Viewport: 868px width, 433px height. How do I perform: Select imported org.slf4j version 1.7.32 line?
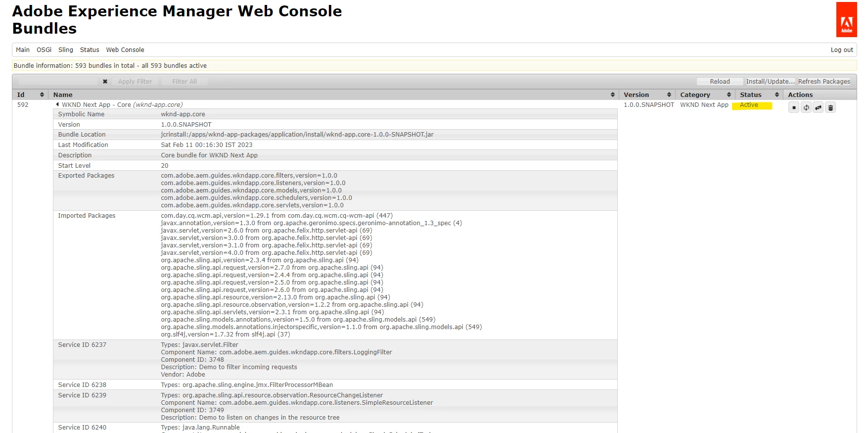click(226, 335)
